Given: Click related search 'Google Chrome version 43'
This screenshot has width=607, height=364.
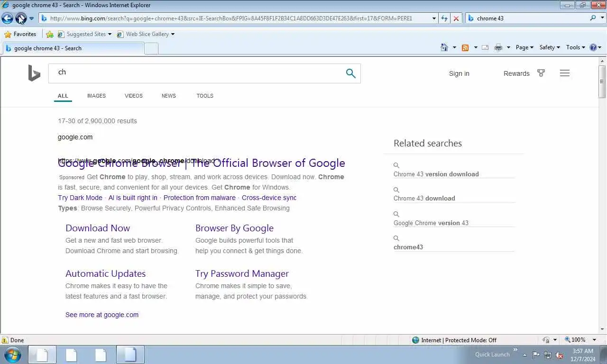Looking at the screenshot, I should (431, 223).
